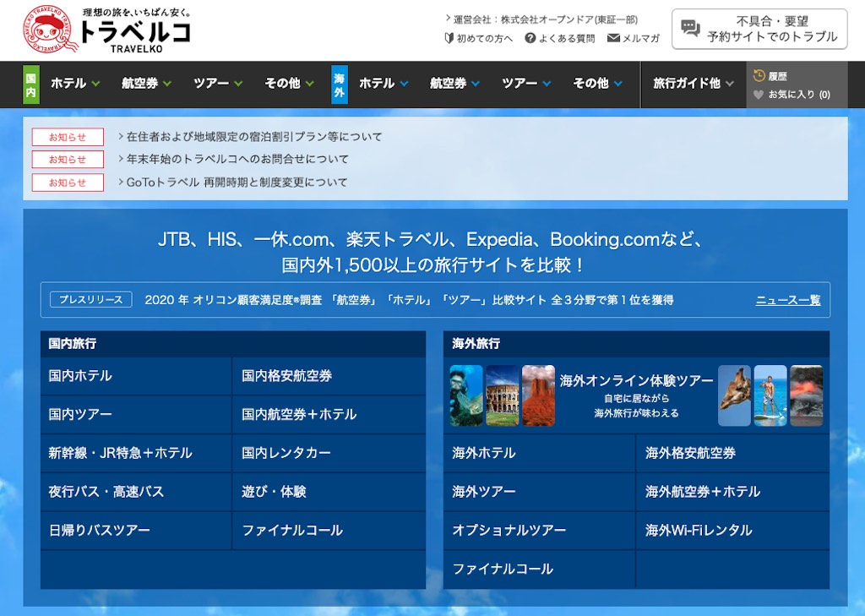Expand overseas 航空券 dropdown menu
The image size is (865, 616).
pyautogui.click(x=455, y=84)
